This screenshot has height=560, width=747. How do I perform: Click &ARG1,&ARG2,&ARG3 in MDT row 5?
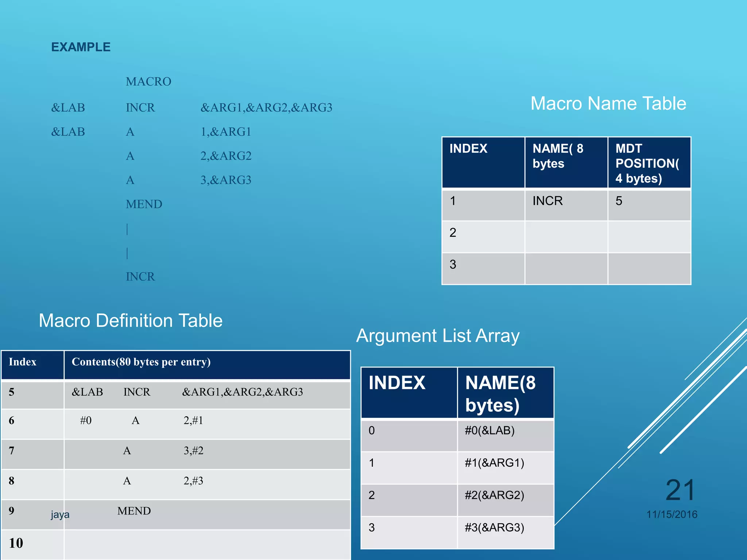click(x=243, y=392)
